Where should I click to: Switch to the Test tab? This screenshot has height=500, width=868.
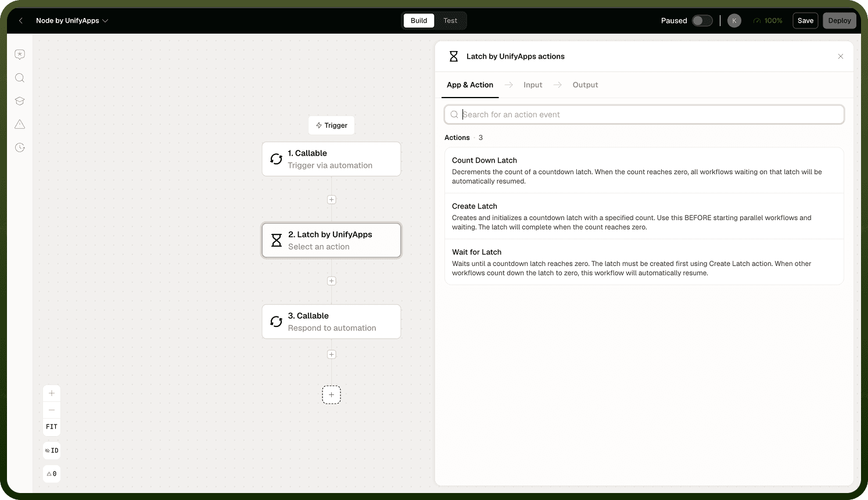tap(450, 21)
